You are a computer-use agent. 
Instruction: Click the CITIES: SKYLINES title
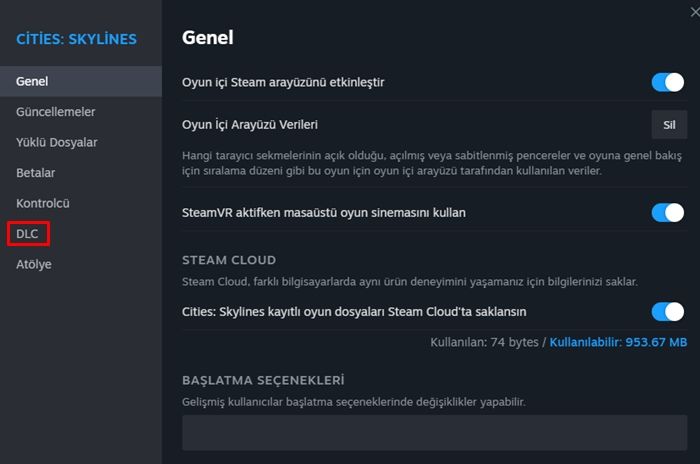tap(76, 39)
